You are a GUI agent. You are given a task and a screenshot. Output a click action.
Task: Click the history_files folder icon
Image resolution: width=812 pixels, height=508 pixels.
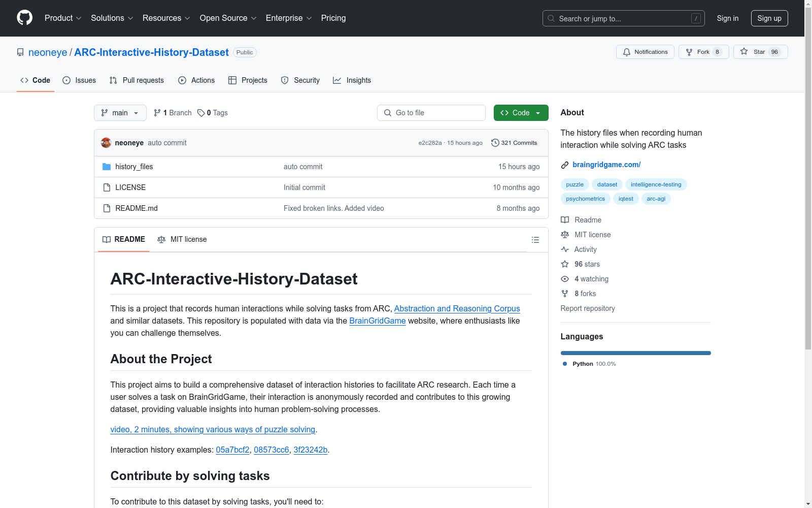click(x=107, y=167)
